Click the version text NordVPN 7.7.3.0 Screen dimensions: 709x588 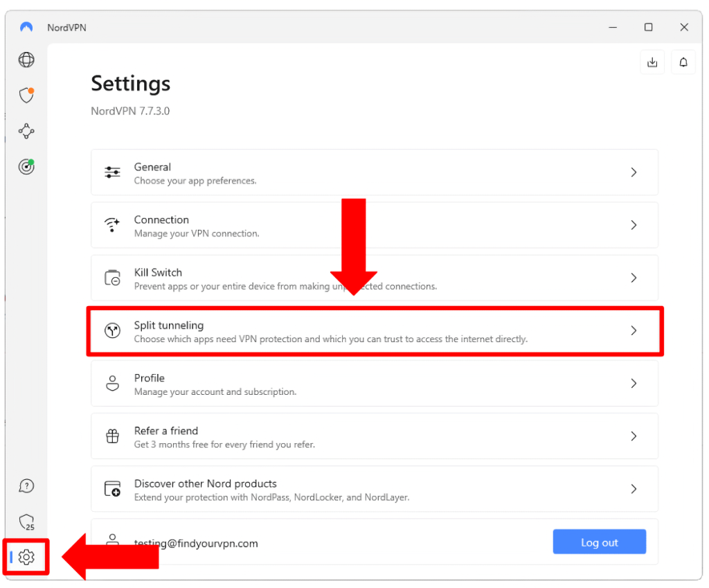(130, 112)
